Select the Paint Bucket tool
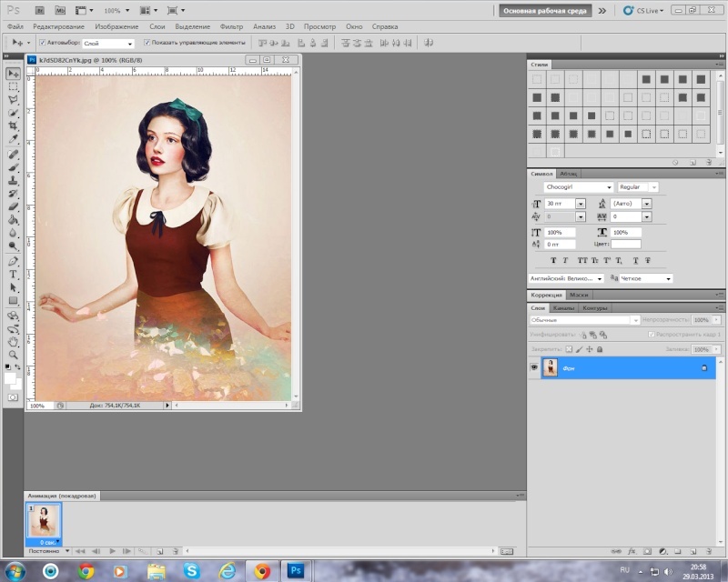728x582 pixels. (13, 219)
